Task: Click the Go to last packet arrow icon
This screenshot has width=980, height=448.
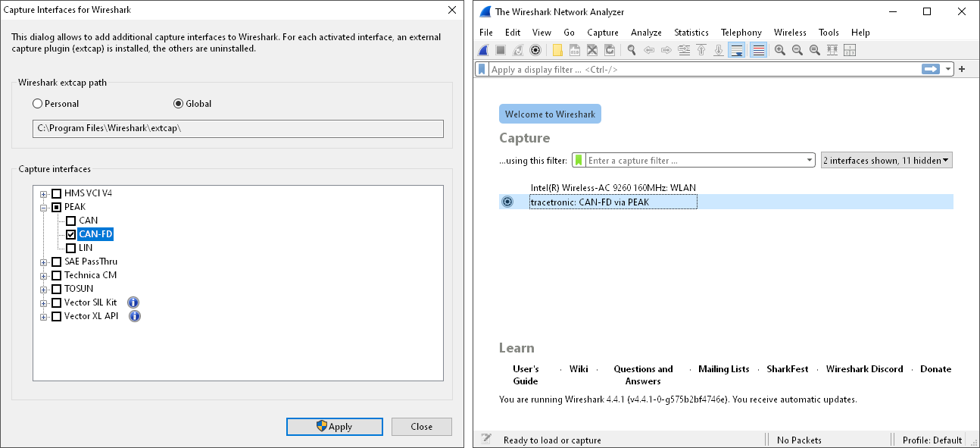Action: [x=718, y=50]
